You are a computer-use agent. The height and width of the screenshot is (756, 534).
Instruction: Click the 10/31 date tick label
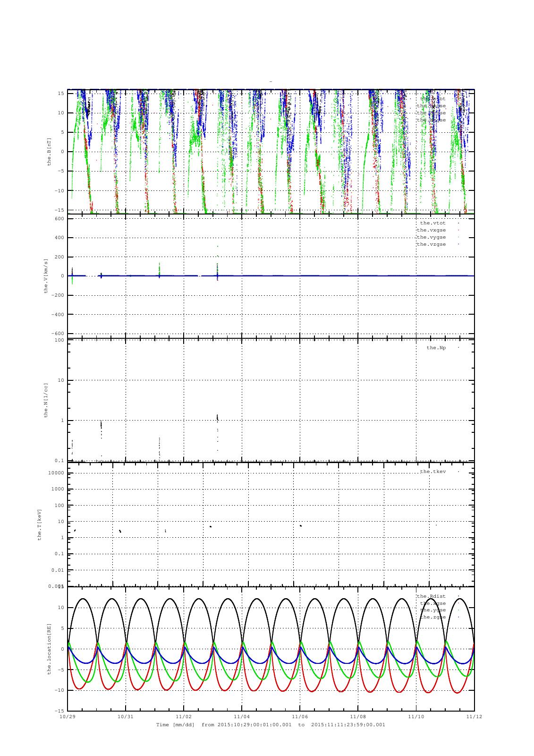click(x=126, y=716)
